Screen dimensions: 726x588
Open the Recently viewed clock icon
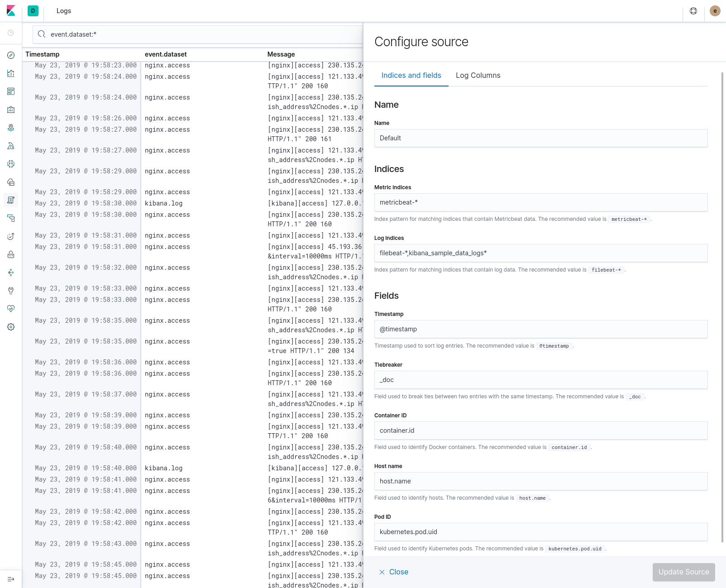10,33
